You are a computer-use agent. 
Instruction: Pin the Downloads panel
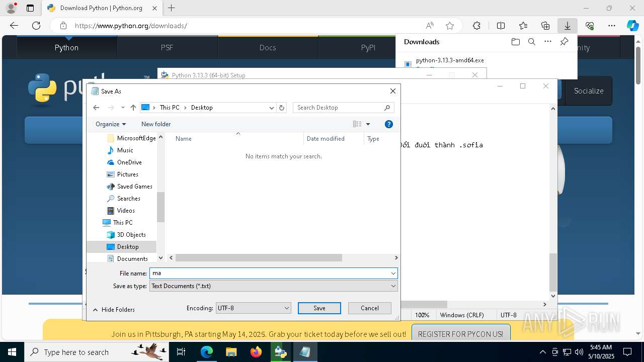click(565, 42)
